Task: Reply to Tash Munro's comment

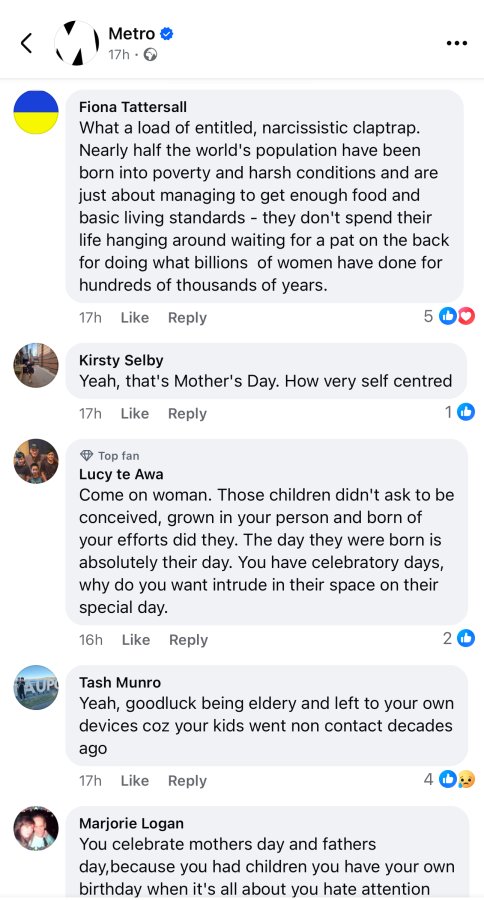Action: point(187,781)
